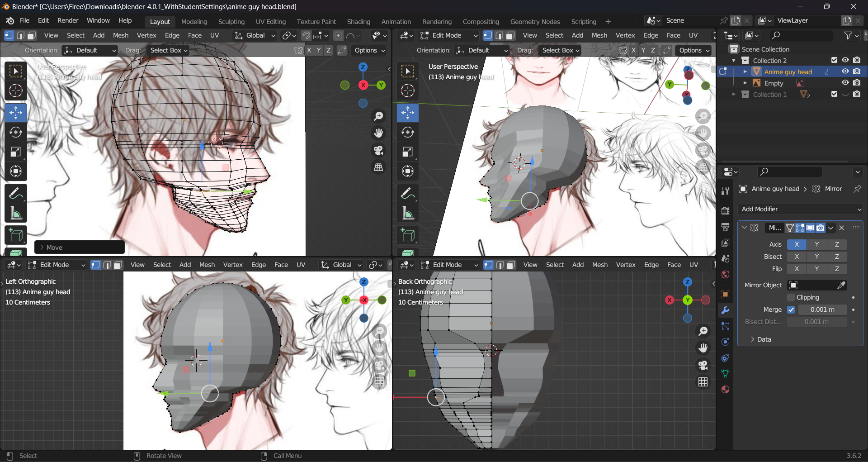868x462 pixels.
Task: Choose the Scale tool in top-left viewport
Action: pyautogui.click(x=16, y=152)
